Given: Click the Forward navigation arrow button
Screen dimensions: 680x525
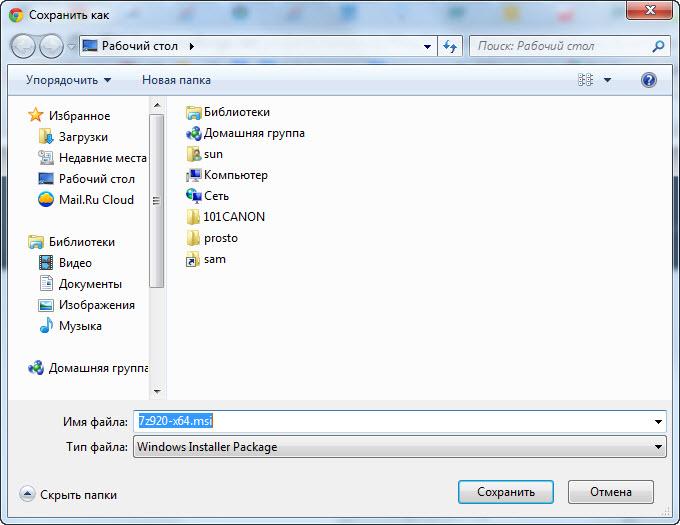Looking at the screenshot, I should 51,46.
